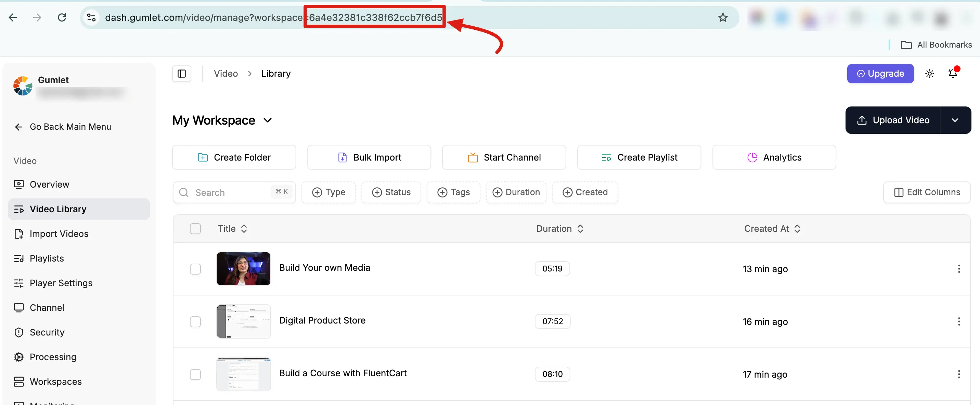Focus the Search field
Screen dimensions: 980x405
[x=234, y=192]
